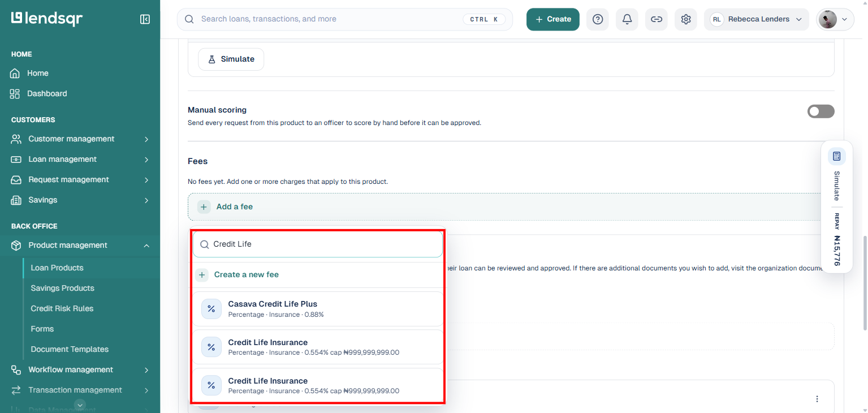Click the user profile avatar
The height and width of the screenshot is (413, 868).
point(827,19)
